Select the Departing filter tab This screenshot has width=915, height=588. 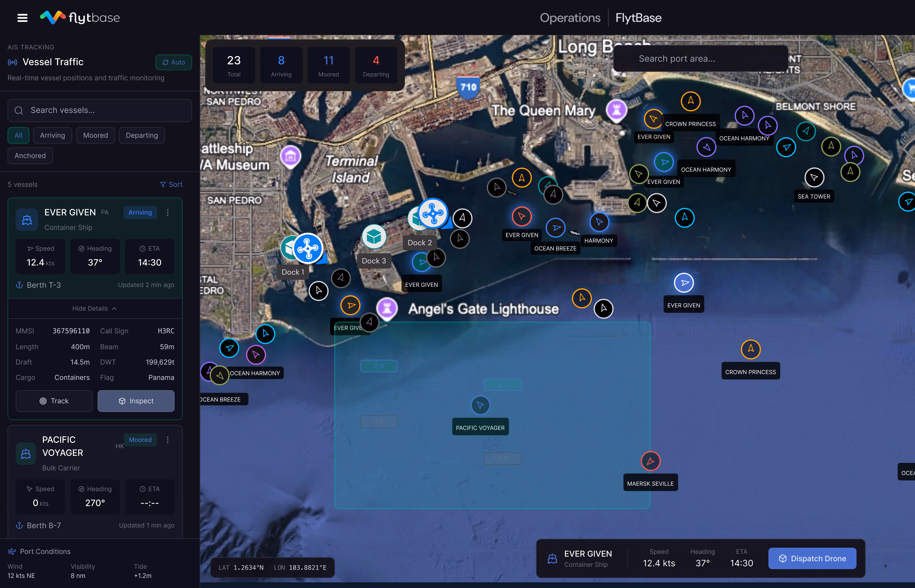point(142,136)
